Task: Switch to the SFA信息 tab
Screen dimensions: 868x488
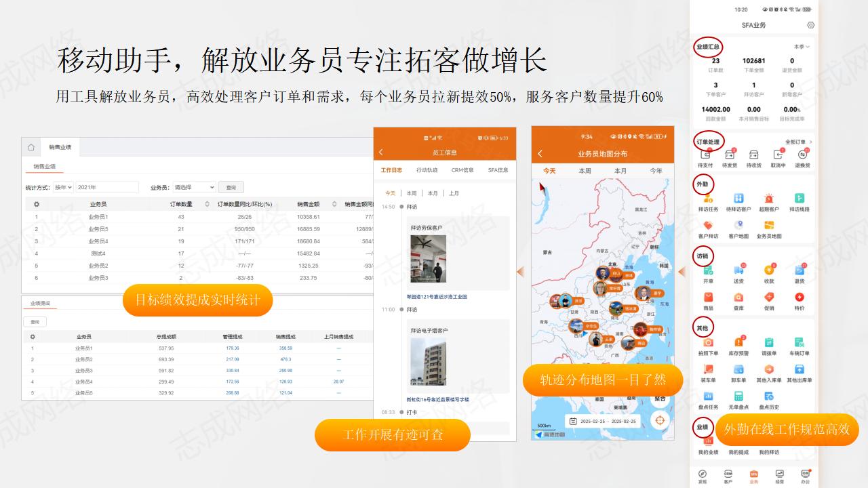Action: 498,170
